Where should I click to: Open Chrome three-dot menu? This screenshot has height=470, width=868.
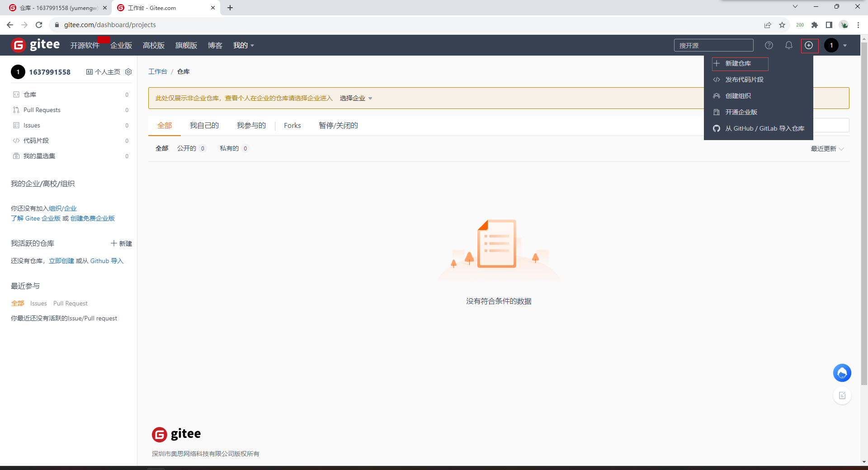point(858,25)
